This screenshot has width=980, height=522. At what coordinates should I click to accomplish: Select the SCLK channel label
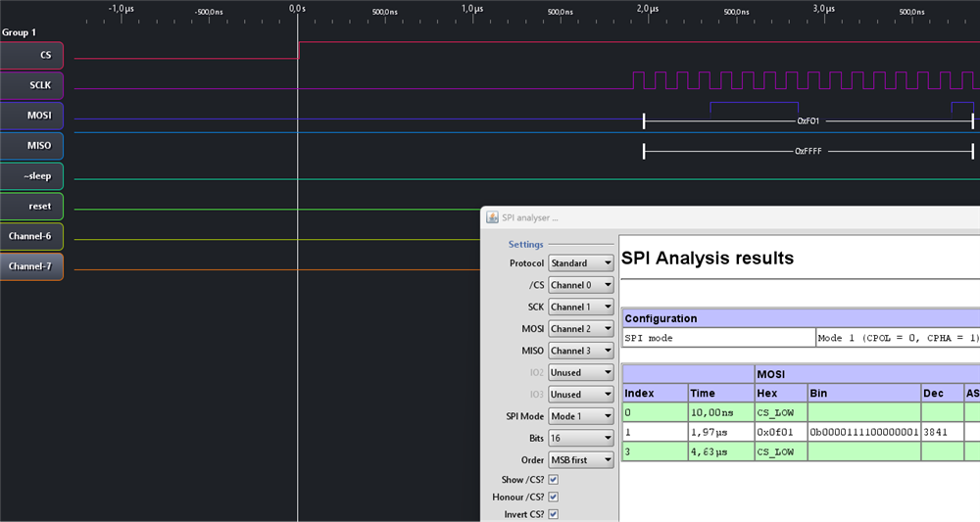31,85
